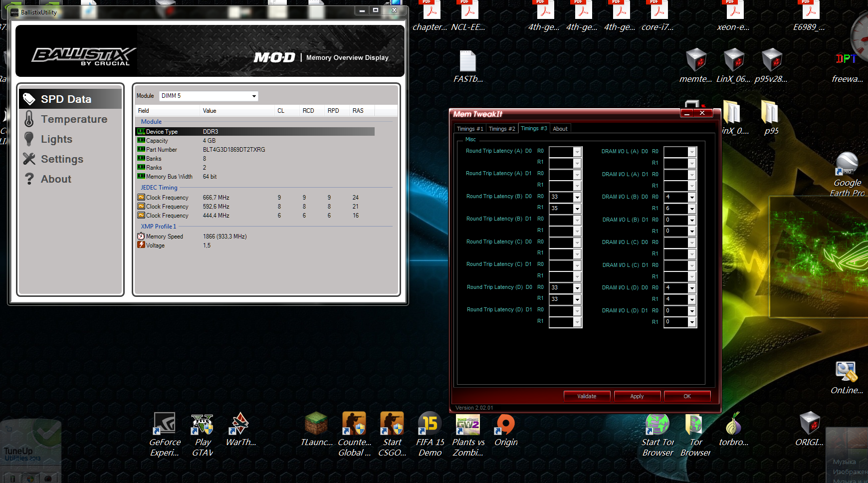Select the Plants vs Zombies shortcut

coord(468,435)
